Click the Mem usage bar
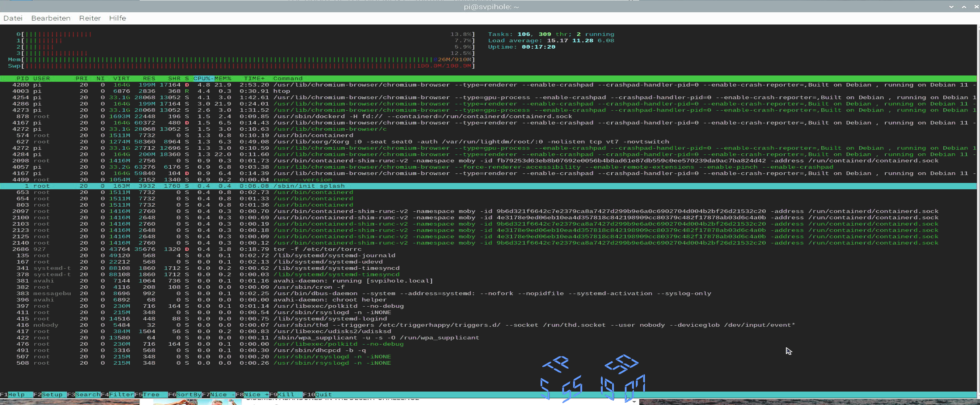980x405 pixels. [x=241, y=59]
